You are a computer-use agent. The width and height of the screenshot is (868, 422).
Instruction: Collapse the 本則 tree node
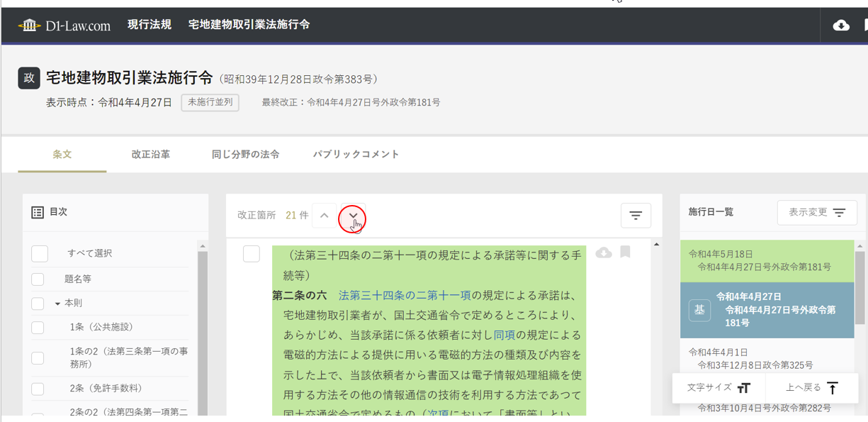point(57,304)
